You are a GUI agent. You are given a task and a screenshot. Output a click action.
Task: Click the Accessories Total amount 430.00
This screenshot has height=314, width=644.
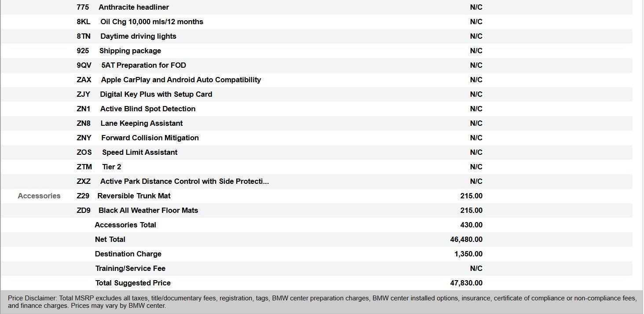[471, 225]
